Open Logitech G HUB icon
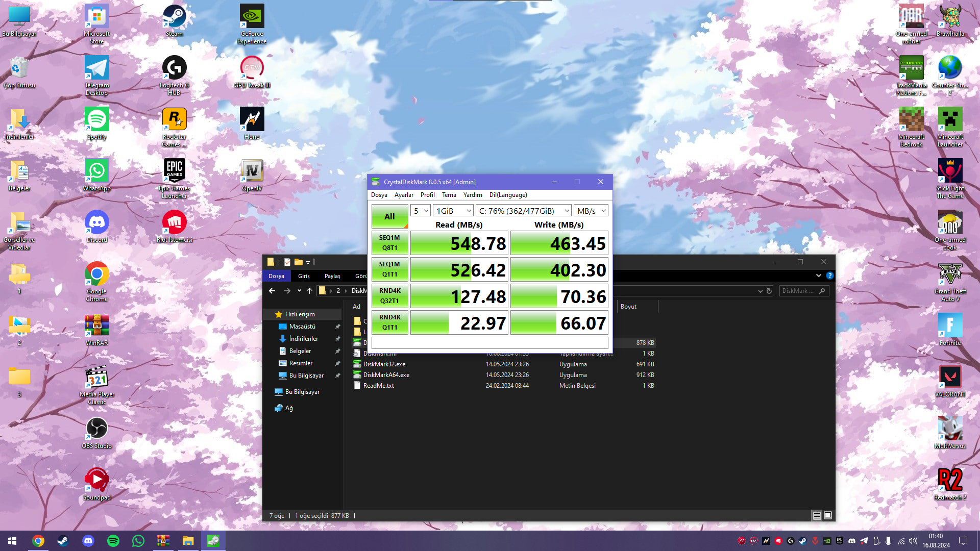The image size is (980, 551). click(x=174, y=76)
